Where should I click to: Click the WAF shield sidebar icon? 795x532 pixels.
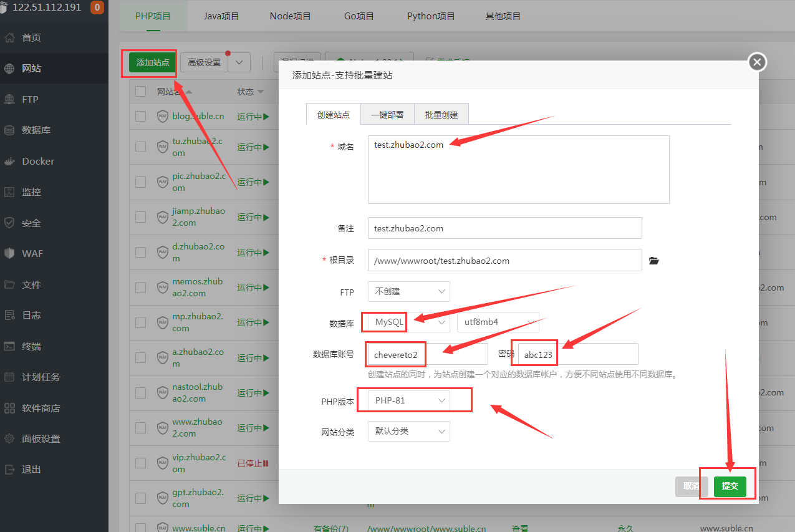(9, 254)
